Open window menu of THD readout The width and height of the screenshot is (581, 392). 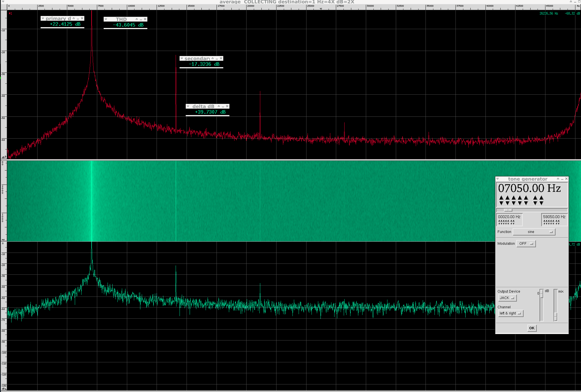[x=106, y=19]
